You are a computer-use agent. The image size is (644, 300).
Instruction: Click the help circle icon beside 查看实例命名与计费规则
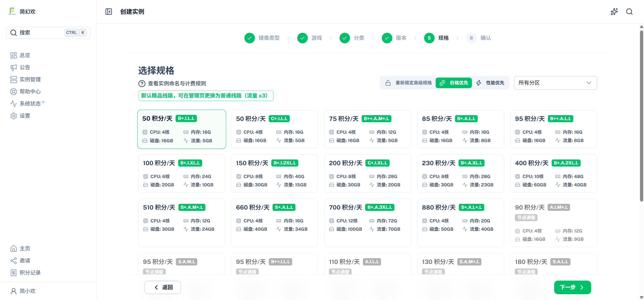click(x=142, y=83)
